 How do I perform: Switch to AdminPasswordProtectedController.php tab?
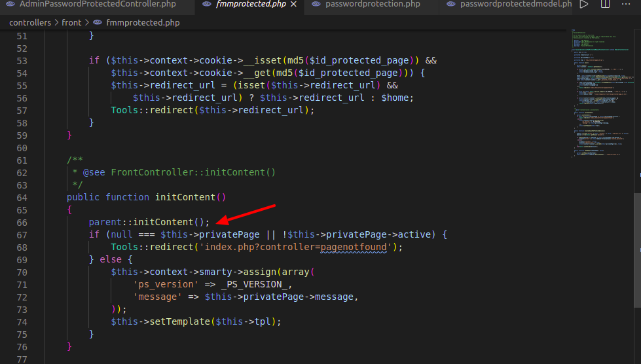click(98, 5)
